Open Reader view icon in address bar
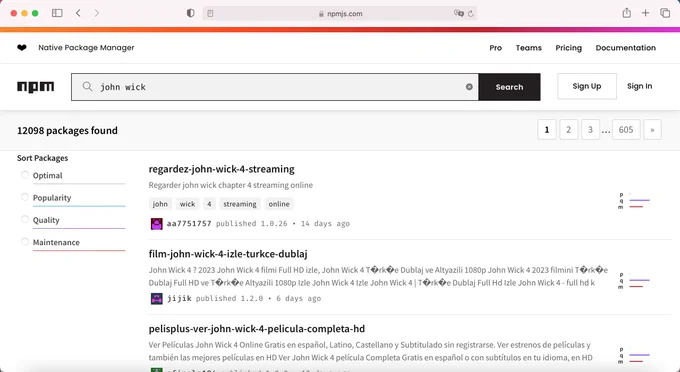Viewport: 680px width, 372px height. (210, 13)
